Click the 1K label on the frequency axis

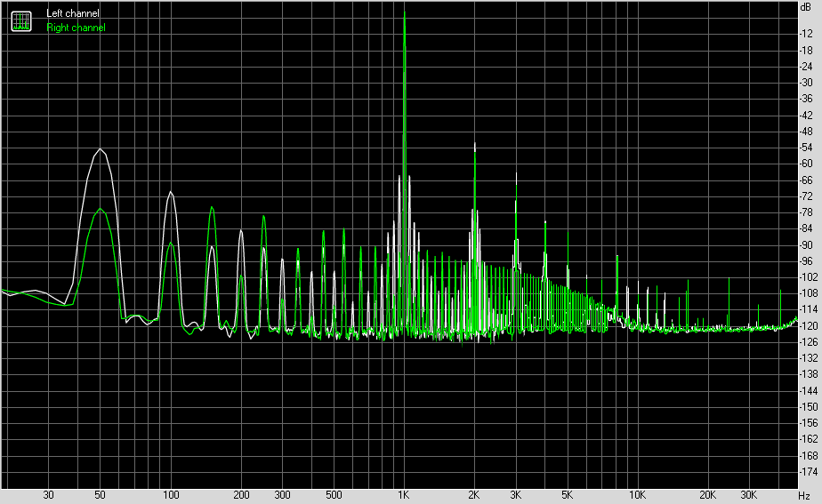pyautogui.click(x=404, y=495)
